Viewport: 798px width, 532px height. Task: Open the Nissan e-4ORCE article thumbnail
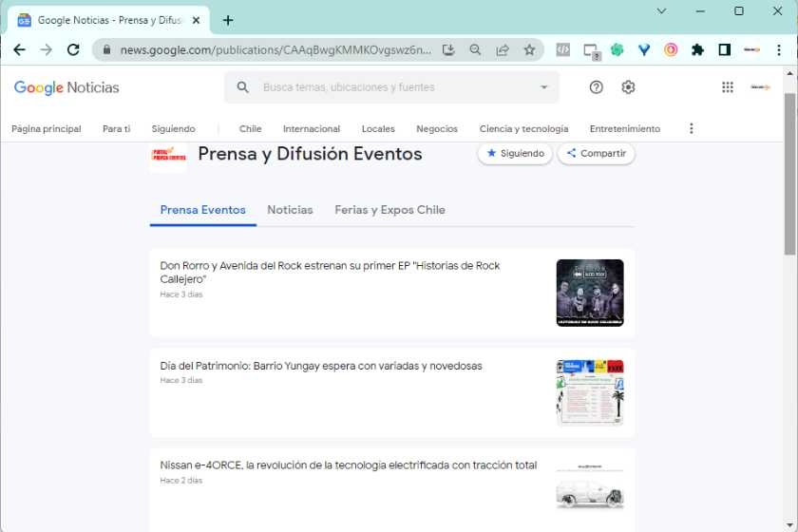point(589,488)
